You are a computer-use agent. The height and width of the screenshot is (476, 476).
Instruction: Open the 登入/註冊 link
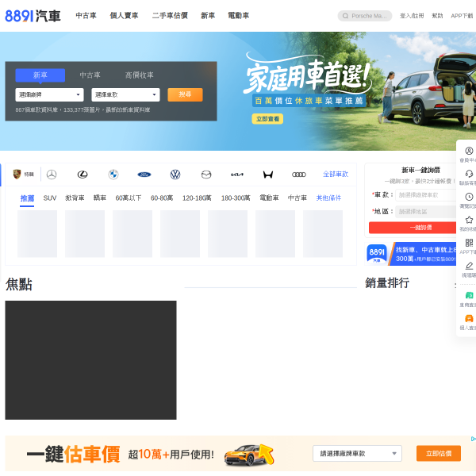click(412, 16)
